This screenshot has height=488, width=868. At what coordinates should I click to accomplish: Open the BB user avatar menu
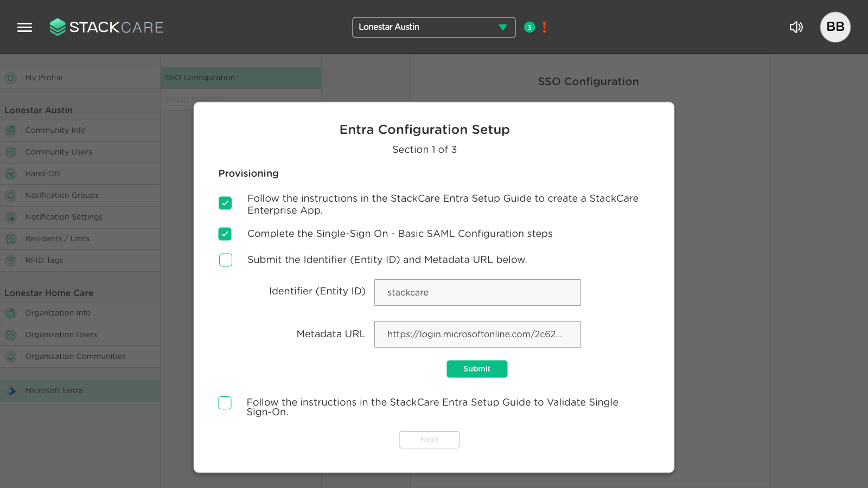pos(835,27)
